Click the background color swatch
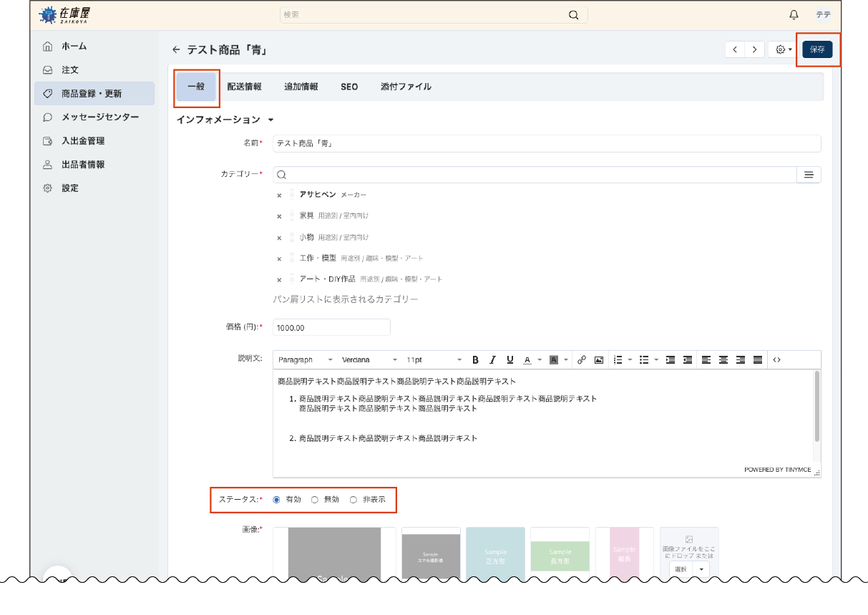The image size is (868, 615). (x=553, y=359)
